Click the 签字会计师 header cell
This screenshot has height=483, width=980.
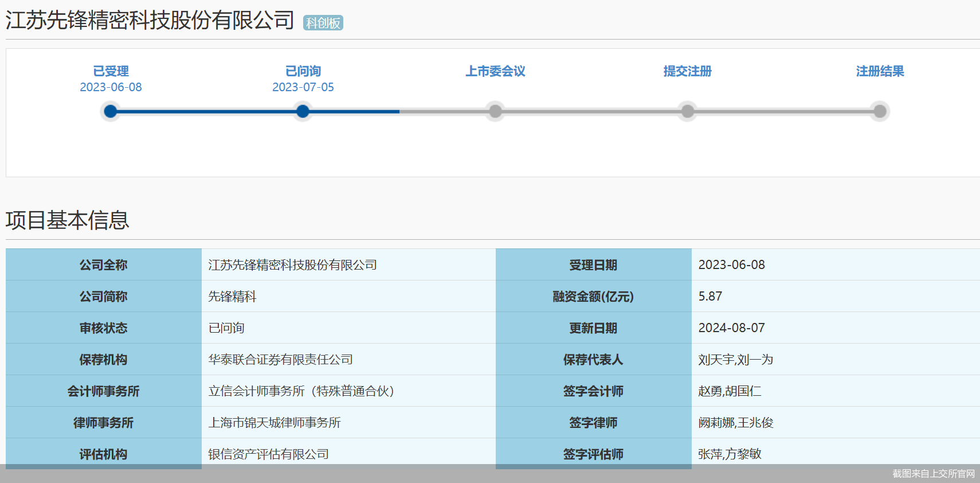[x=594, y=391]
